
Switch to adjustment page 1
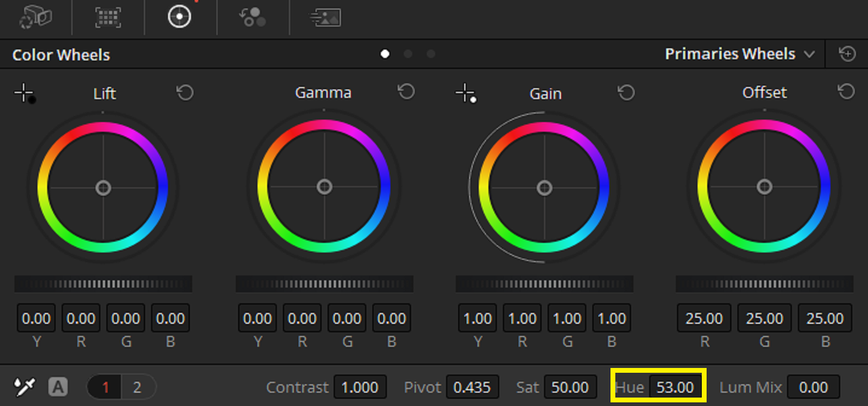click(105, 388)
